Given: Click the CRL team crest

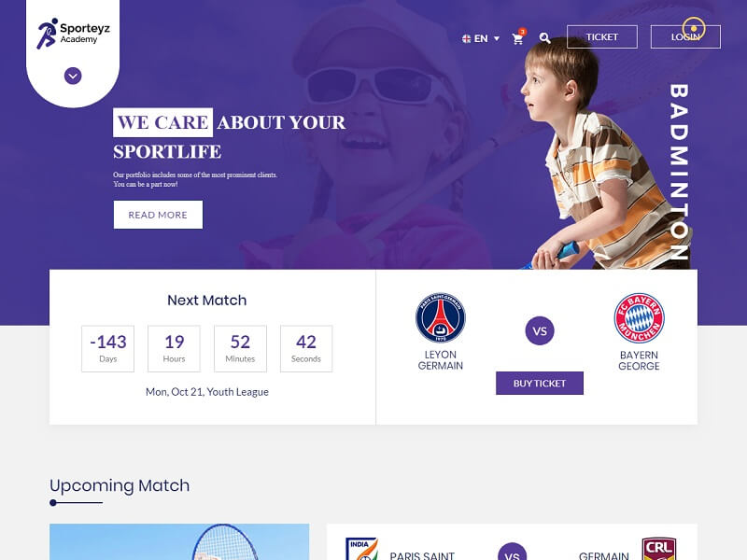Looking at the screenshot, I should (x=659, y=549).
